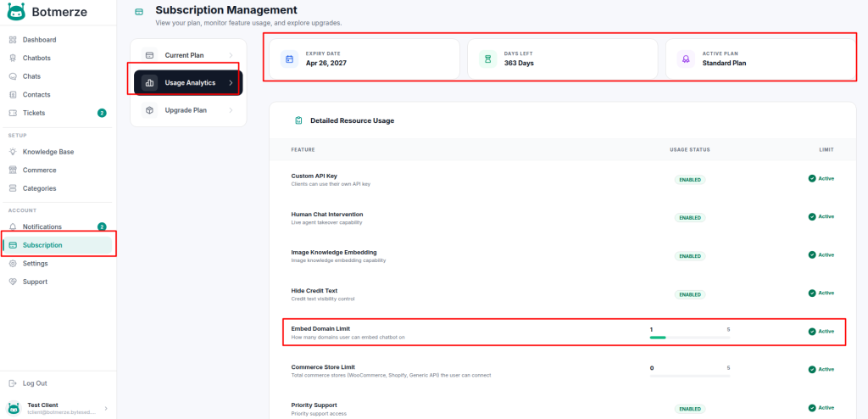
Task: Click the Test Client avatar
Action: click(x=14, y=409)
